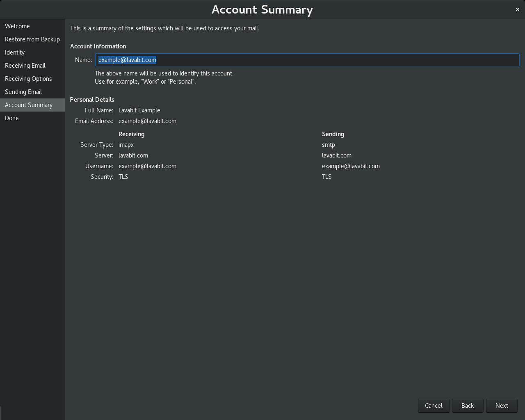The height and width of the screenshot is (420, 525).
Task: Go Back to previous step
Action: coord(468,406)
